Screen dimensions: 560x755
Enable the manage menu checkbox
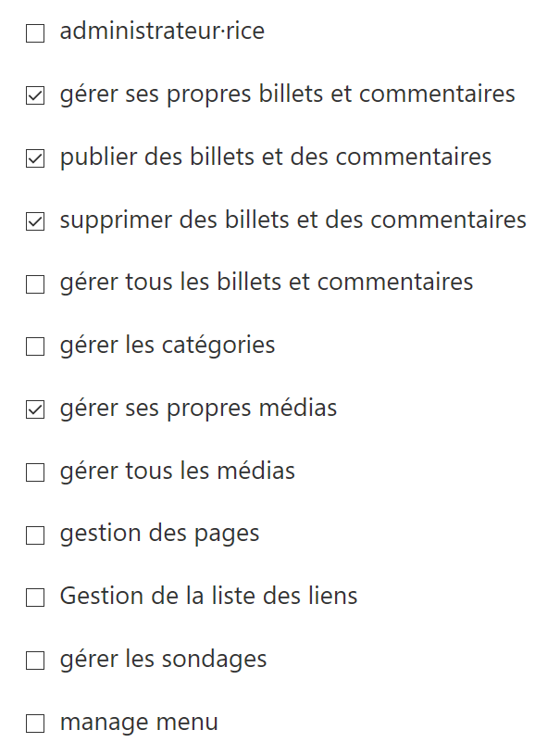pos(35,724)
